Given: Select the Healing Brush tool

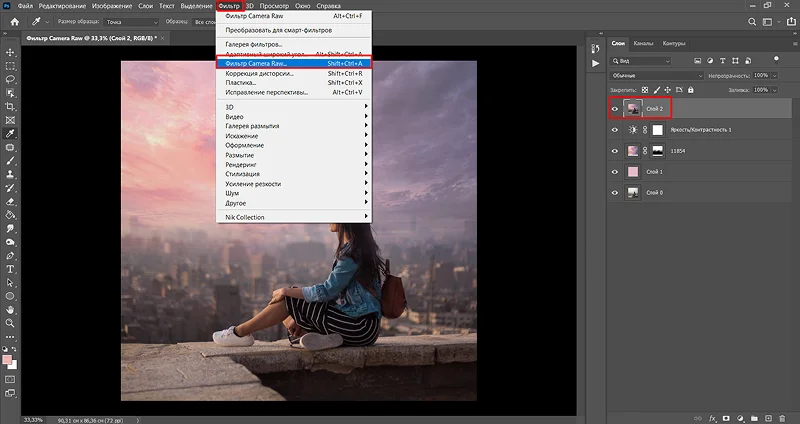Looking at the screenshot, I should pyautogui.click(x=10, y=147).
